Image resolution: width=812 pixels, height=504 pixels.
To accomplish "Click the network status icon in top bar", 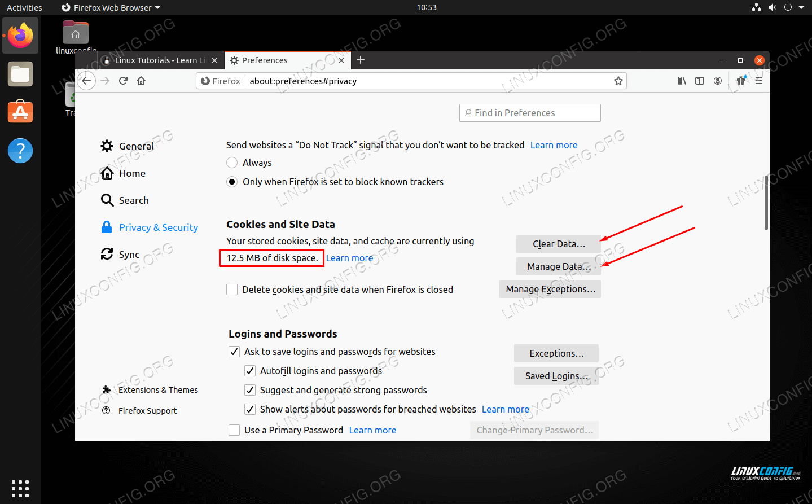I will (x=756, y=7).
